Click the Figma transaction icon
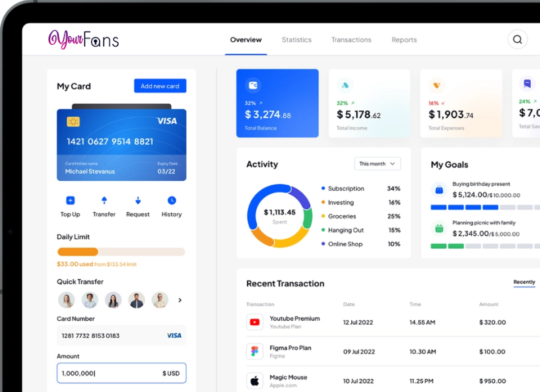Viewport: 540px width, 392px height. click(x=255, y=351)
